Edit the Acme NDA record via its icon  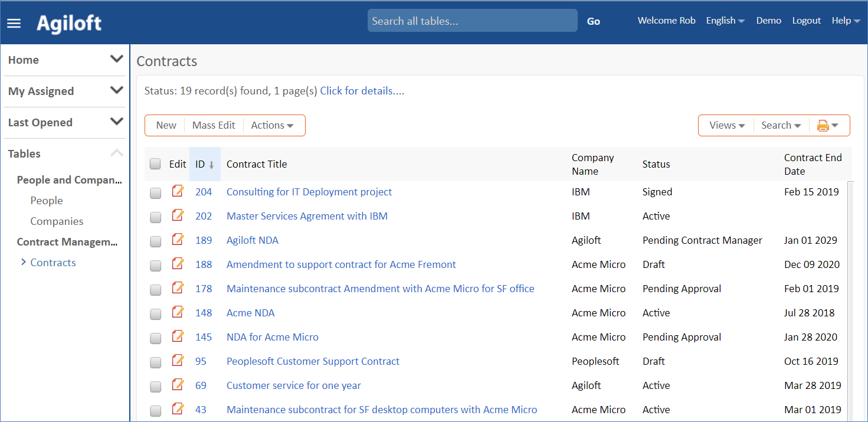(178, 313)
